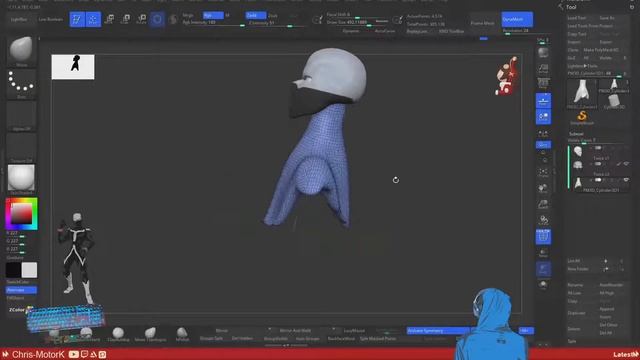Viewport: 640px width, 360px height.
Task: Open the silhouette thumbnail preview
Action: point(73,67)
